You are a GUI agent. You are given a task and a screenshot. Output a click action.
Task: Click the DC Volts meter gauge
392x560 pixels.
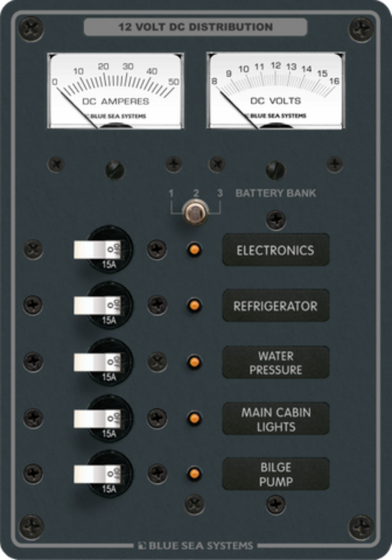pos(275,91)
